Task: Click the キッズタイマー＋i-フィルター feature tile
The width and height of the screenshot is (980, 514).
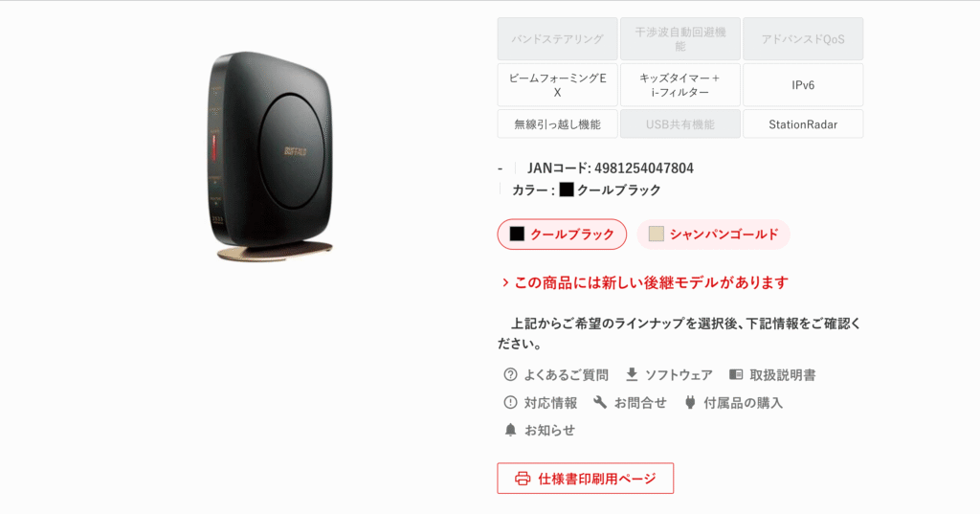Action: [x=680, y=85]
